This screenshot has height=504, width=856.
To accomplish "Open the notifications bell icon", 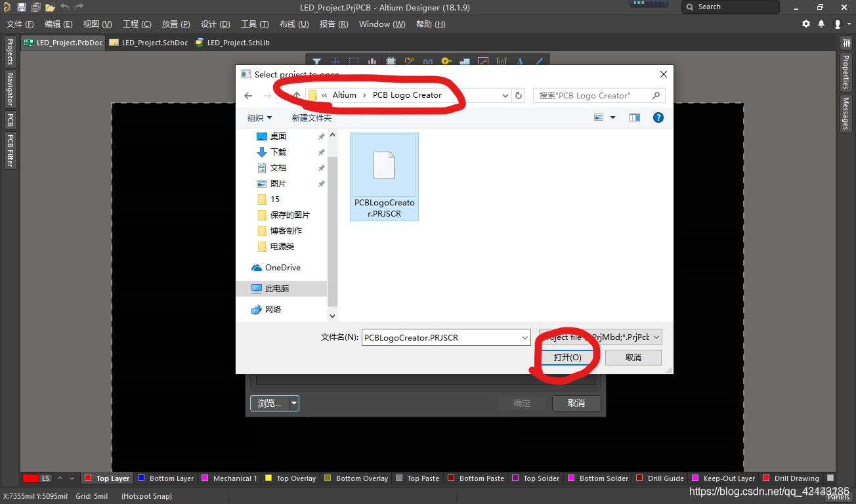I will coord(821,24).
